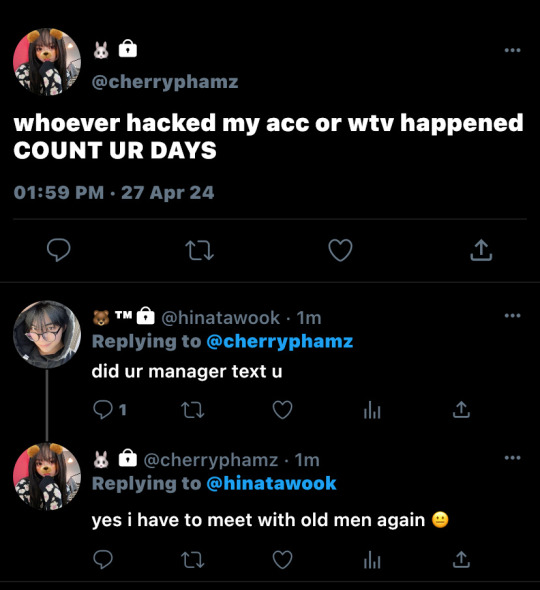Open the blue @hinatawook mention link
Image resolution: width=540 pixels, height=590 pixels.
[x=271, y=484]
